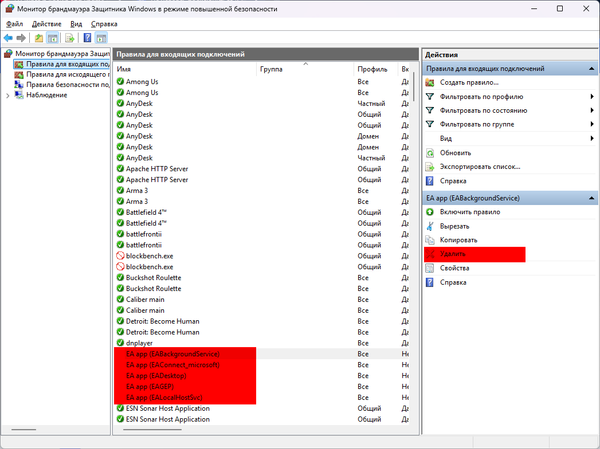The width and height of the screenshot is (600, 449).
Task: Click Экспортировать список in Actions pane
Action: point(480,167)
